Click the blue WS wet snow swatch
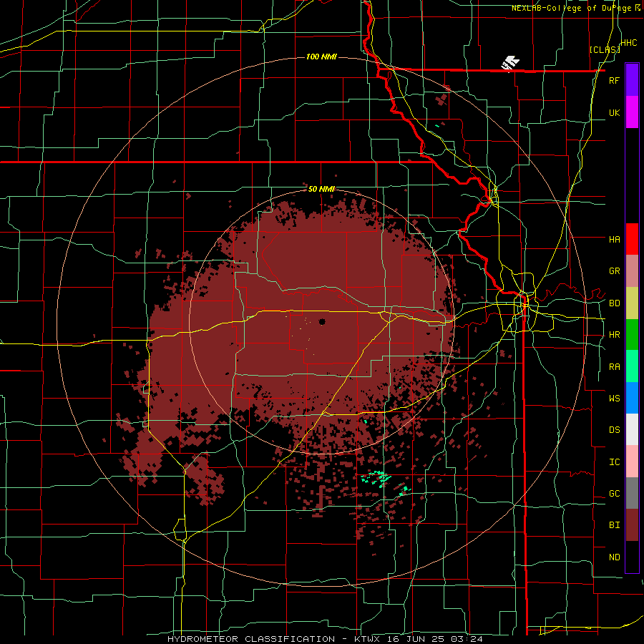The image size is (644, 644). [x=632, y=398]
